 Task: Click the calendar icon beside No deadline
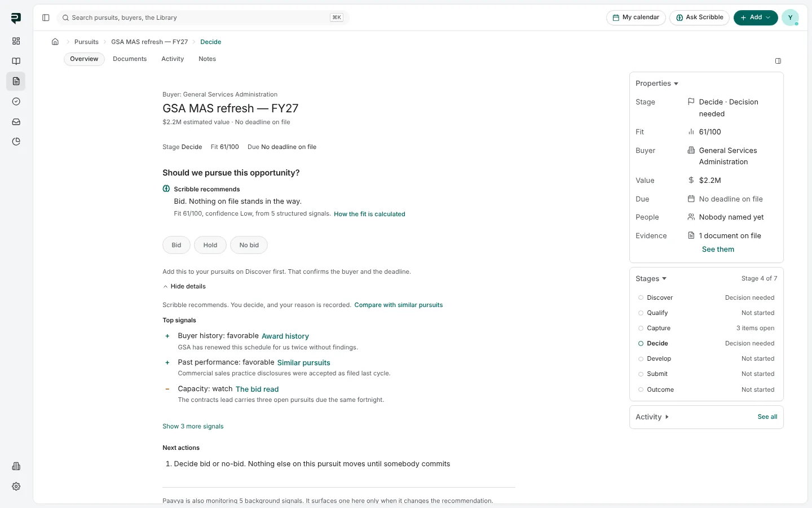691,199
